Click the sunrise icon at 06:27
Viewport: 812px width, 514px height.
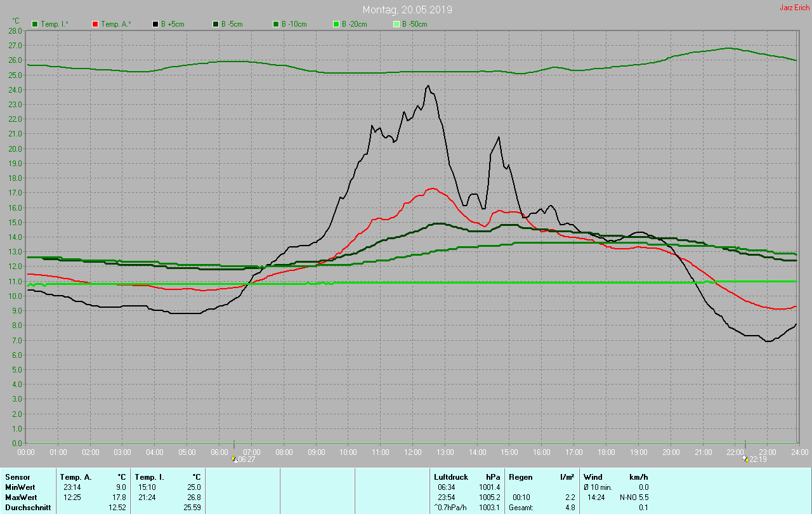234,459
